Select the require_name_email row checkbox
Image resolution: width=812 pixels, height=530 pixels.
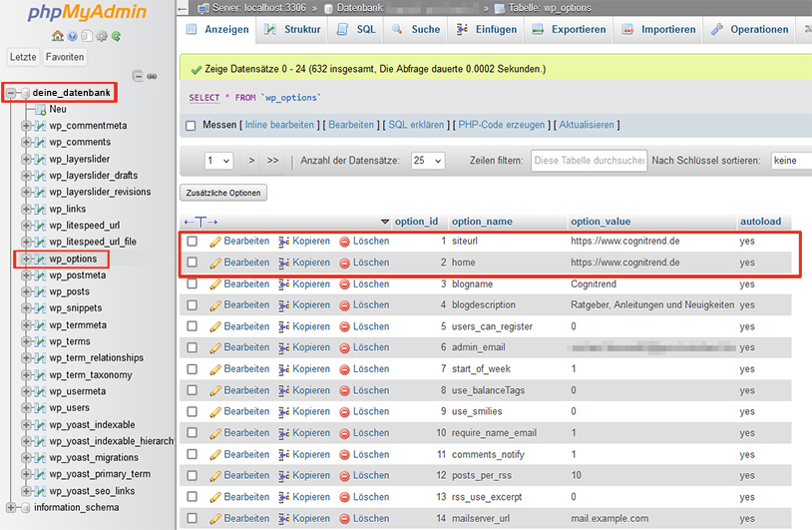(193, 432)
